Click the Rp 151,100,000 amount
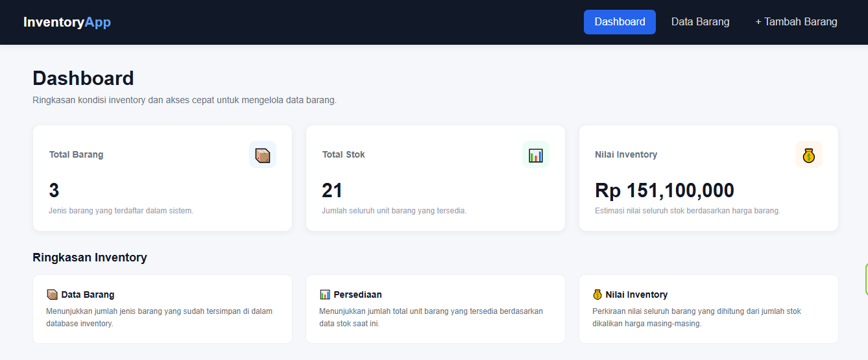Screen dimensions: 868x360 point(664,190)
